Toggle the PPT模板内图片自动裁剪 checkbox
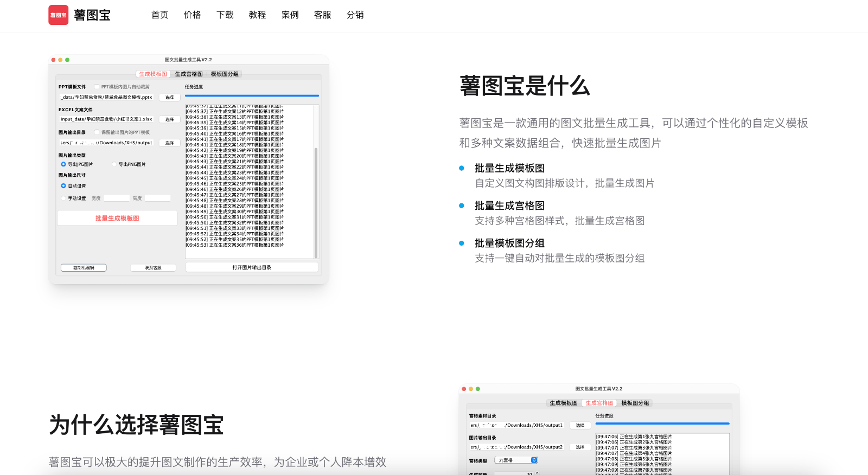The width and height of the screenshot is (868, 475). click(97, 87)
